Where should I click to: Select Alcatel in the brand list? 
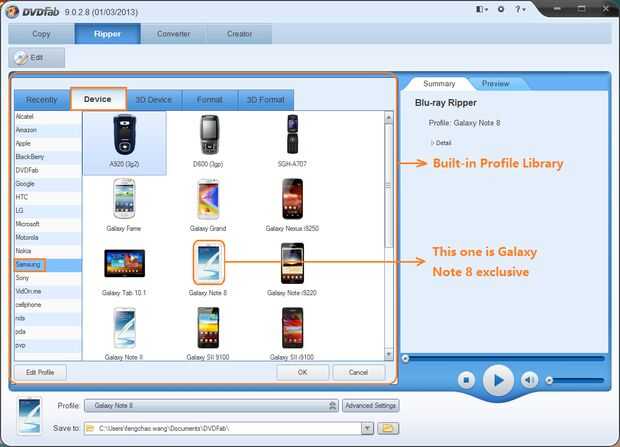48,116
